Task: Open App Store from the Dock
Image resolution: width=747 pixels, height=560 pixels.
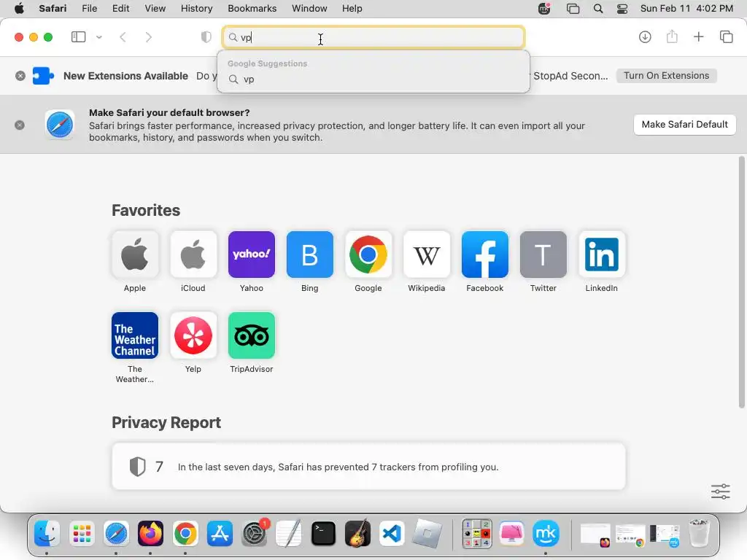Action: [x=220, y=533]
